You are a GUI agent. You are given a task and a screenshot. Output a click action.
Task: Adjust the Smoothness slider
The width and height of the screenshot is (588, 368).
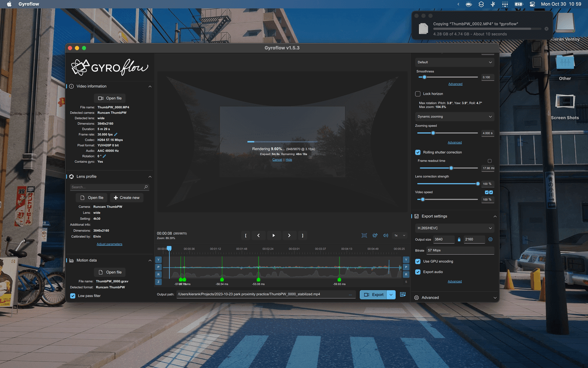coord(424,77)
